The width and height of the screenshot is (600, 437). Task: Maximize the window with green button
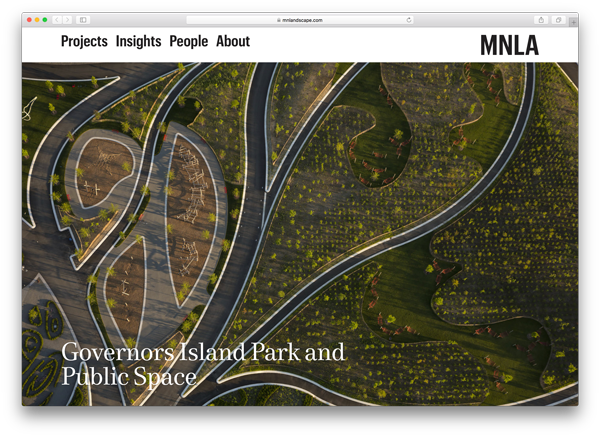click(x=45, y=20)
